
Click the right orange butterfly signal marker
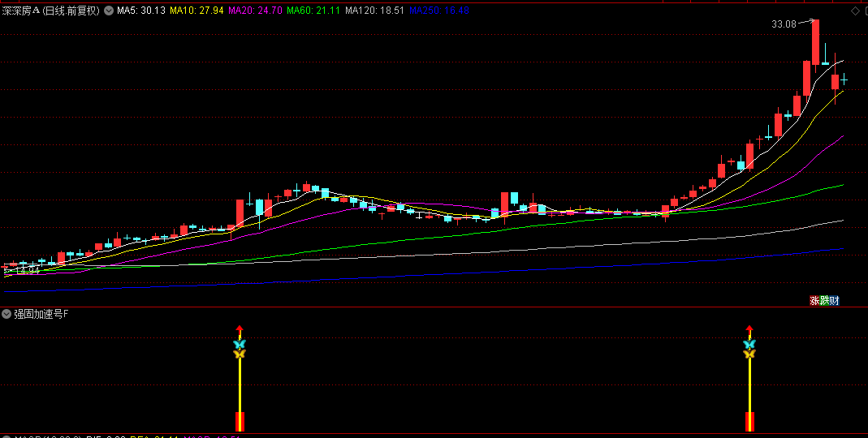coord(749,354)
